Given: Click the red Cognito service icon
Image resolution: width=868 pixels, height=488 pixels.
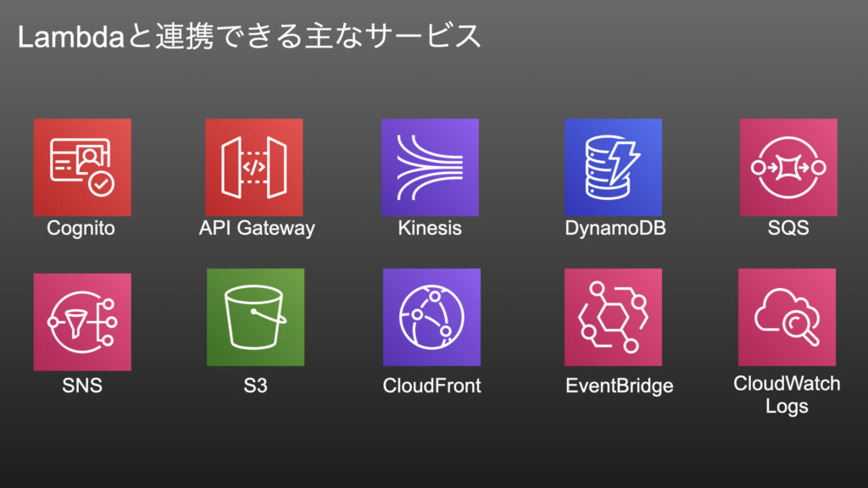Looking at the screenshot, I should click(x=82, y=167).
